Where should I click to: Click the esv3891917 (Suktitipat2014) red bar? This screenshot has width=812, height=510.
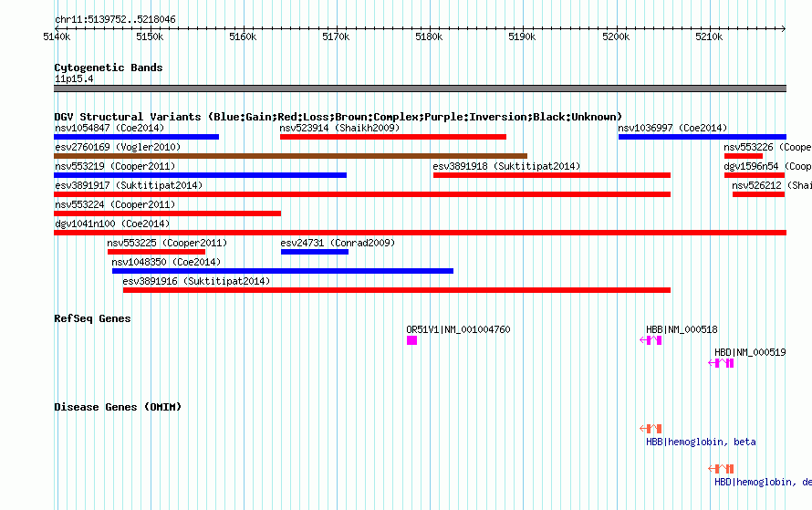[362, 194]
